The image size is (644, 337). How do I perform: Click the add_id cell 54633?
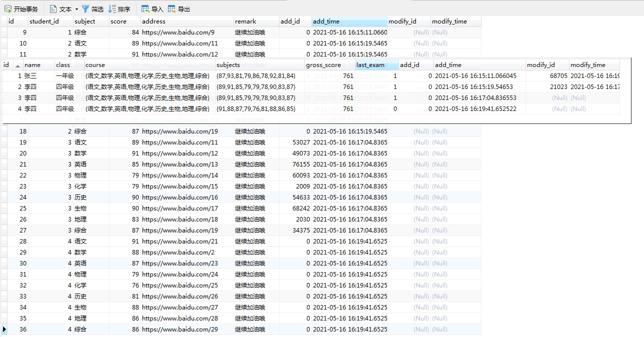point(295,197)
